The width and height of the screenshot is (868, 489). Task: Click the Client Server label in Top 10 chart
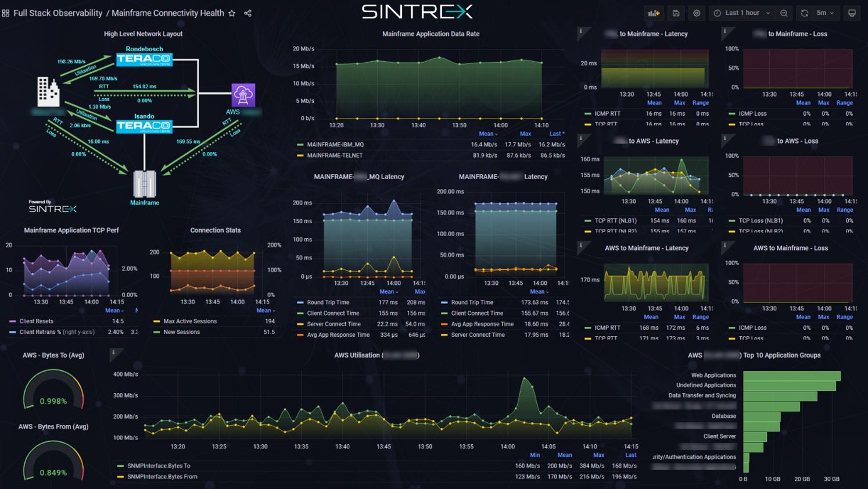pos(719,436)
